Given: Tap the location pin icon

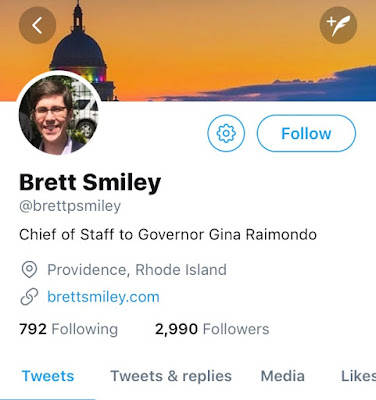Looking at the screenshot, I should tap(29, 270).
